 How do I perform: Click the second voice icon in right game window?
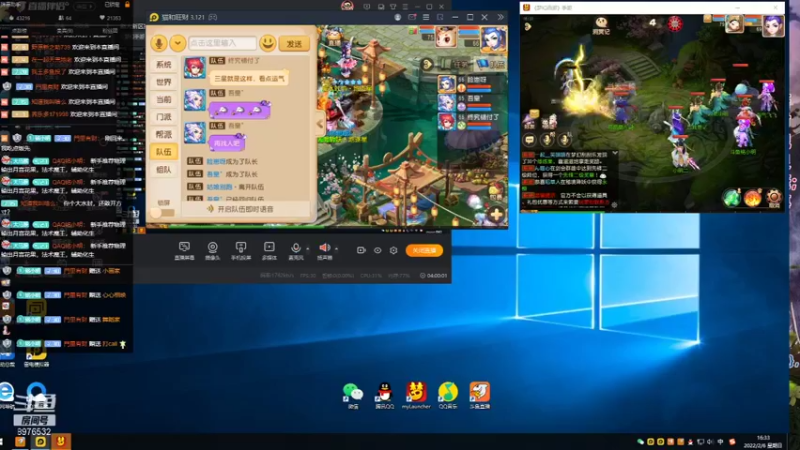coord(564,139)
